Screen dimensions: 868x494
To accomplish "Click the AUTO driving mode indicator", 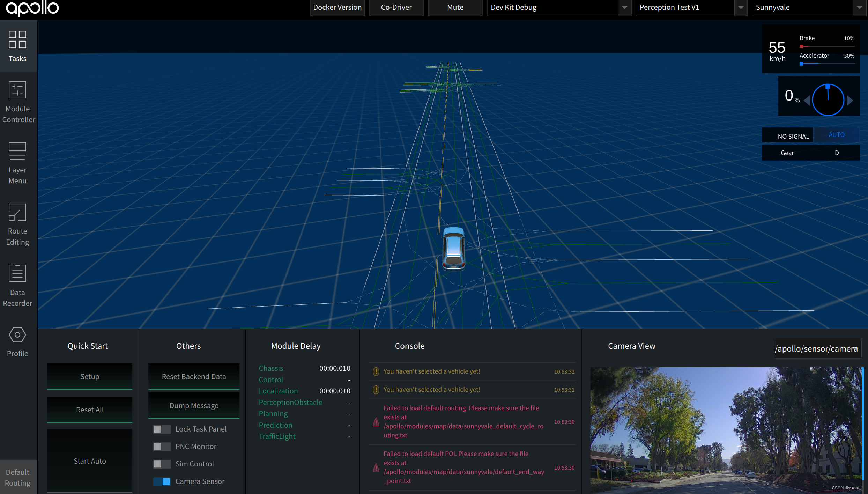I will point(836,135).
